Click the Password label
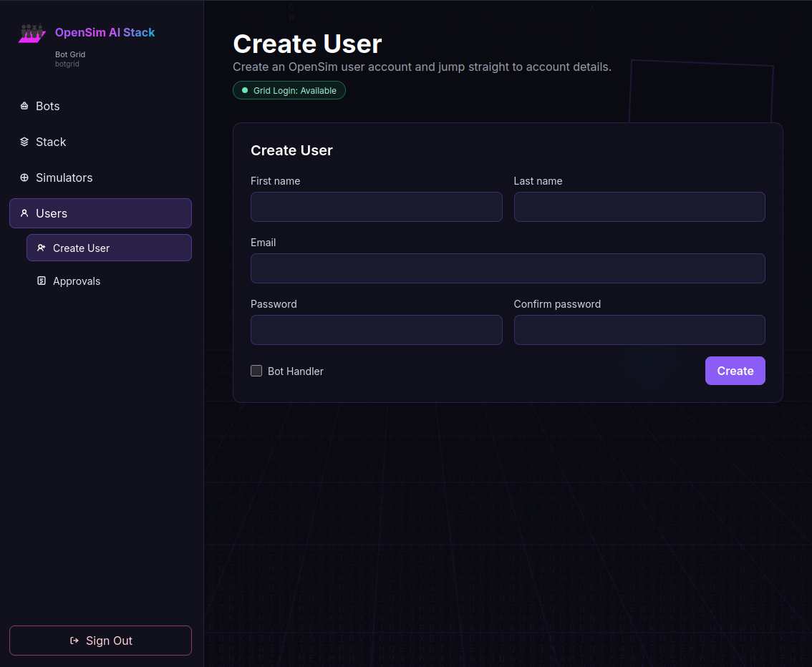 coord(274,304)
